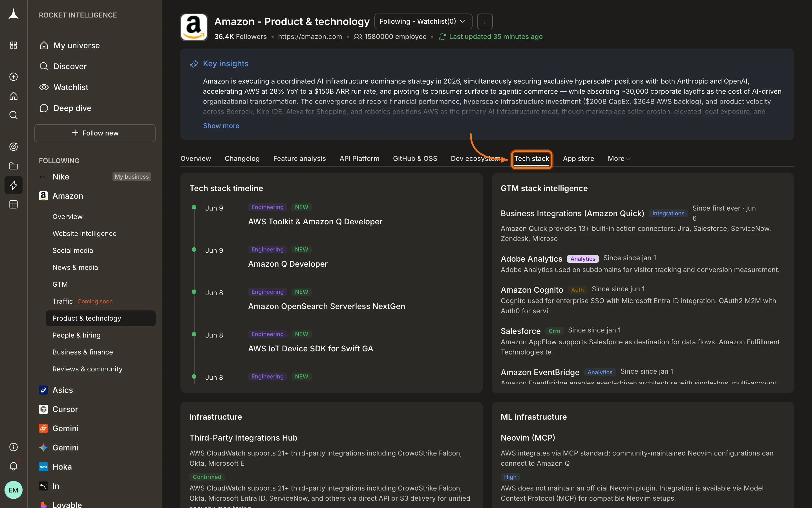Open the https://amazon.com link
Viewport: 812px width, 508px height.
[310, 37]
